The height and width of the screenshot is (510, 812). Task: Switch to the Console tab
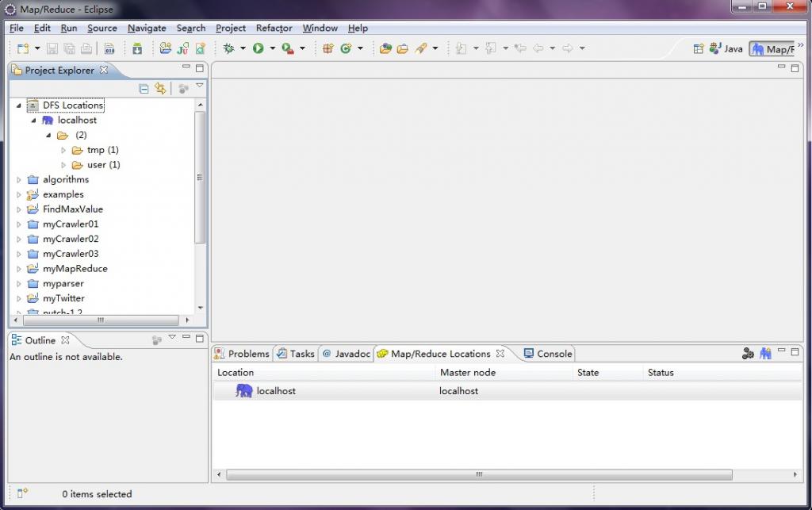[x=548, y=354]
